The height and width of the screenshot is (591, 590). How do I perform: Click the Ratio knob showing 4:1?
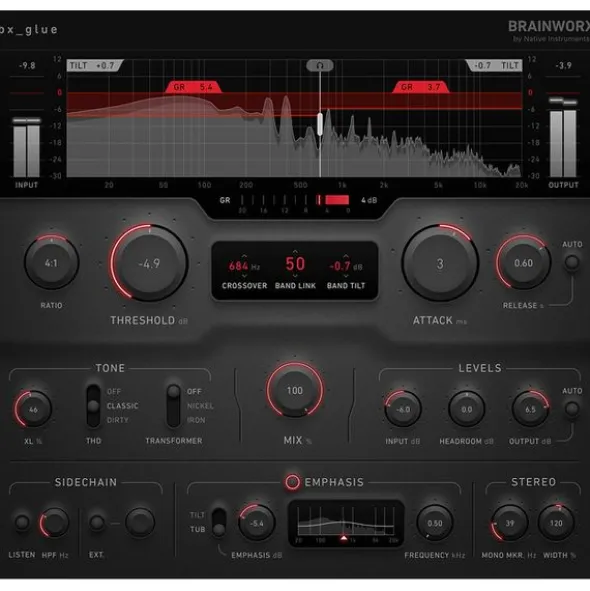point(51,262)
